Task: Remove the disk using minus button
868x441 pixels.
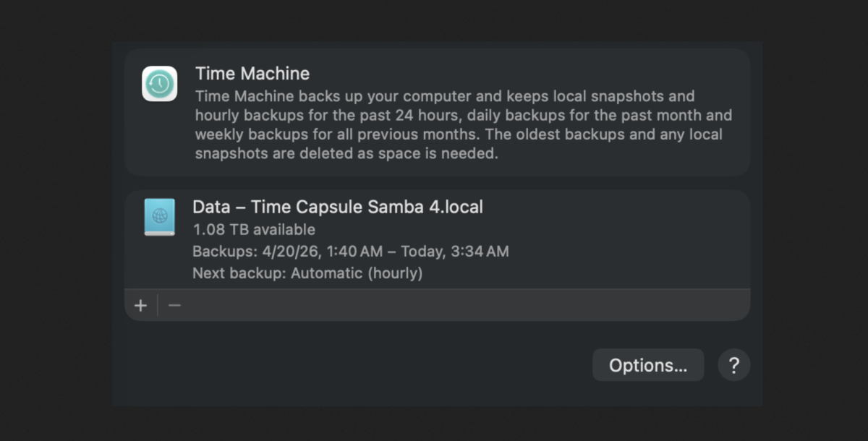Action: pos(174,306)
